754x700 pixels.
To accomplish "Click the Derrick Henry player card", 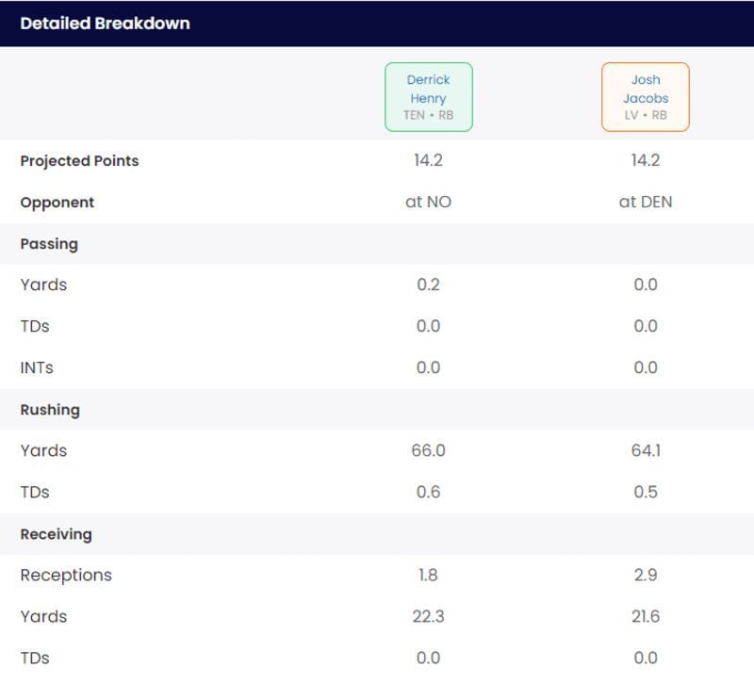I will tap(428, 97).
